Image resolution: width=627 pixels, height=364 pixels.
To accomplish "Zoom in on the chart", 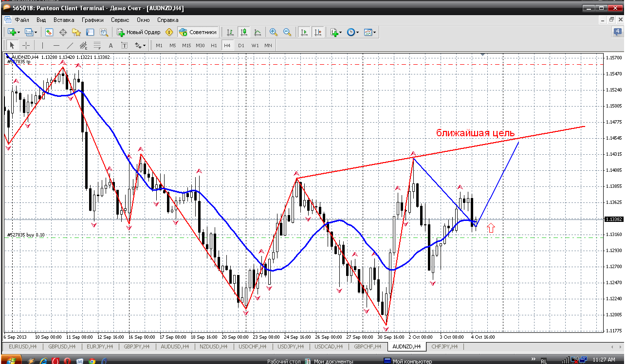I will click(x=274, y=32).
